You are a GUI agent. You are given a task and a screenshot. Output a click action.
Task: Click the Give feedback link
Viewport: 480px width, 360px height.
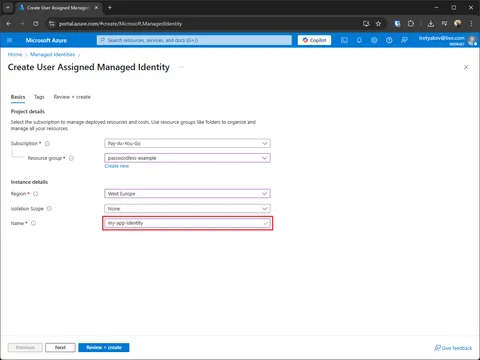(453, 348)
